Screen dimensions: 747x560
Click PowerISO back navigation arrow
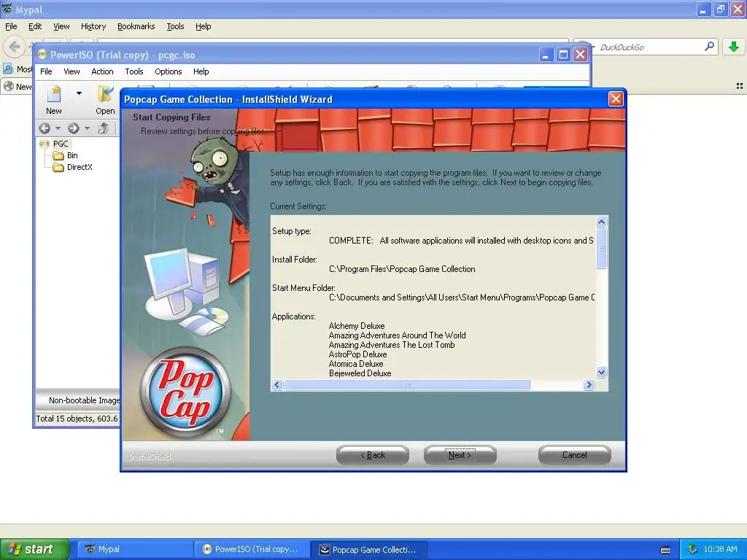[x=44, y=128]
